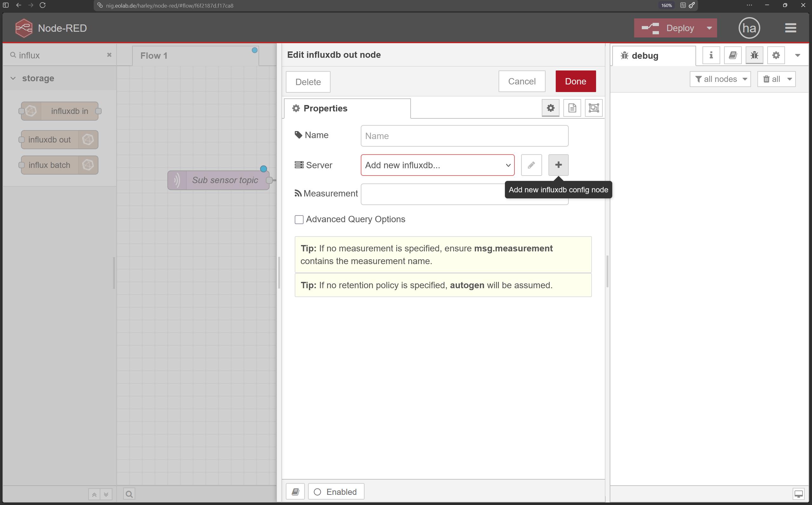The image size is (812, 505).
Task: Toggle the browser sidebar panel icon
Action: [x=6, y=5]
